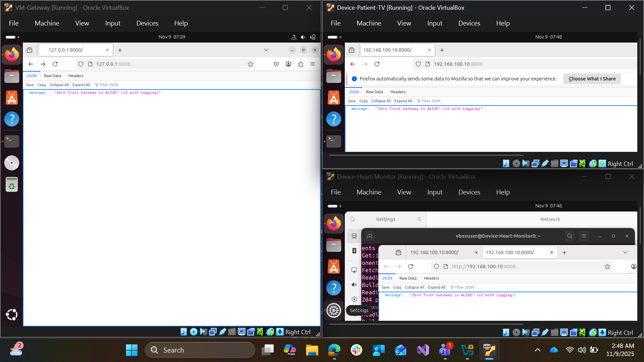644x362 pixels.
Task: Open new tab in Device-Patient-TV Firefox
Action: (442, 50)
